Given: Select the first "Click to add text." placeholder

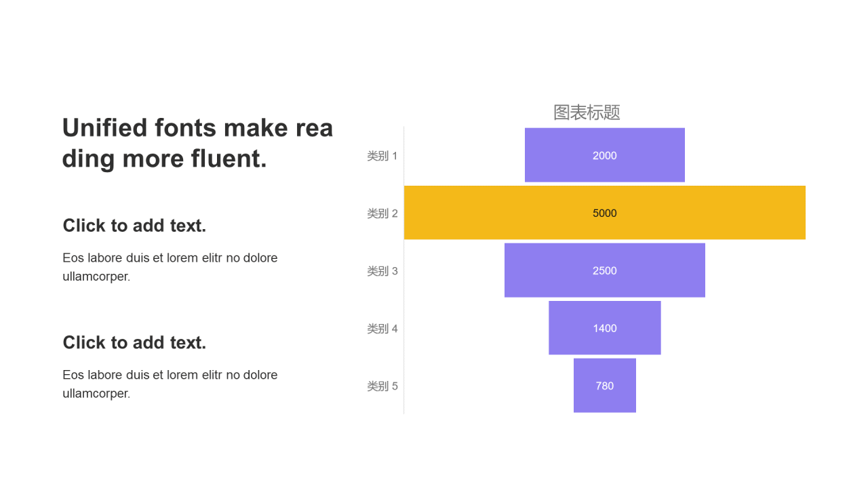Looking at the screenshot, I should click(x=134, y=226).
